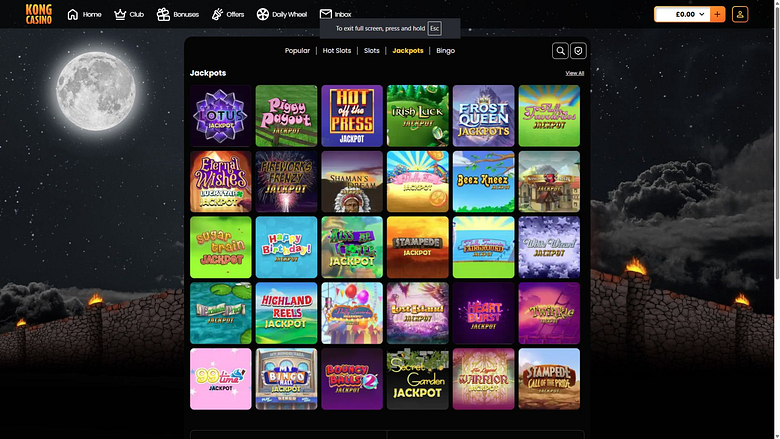This screenshot has height=439, width=780.
Task: Open the Piggy Payout Jackpot game
Action: point(287,116)
